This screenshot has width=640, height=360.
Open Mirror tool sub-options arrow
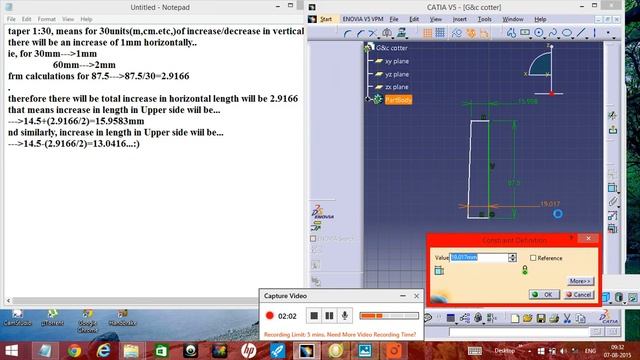[x=393, y=38]
